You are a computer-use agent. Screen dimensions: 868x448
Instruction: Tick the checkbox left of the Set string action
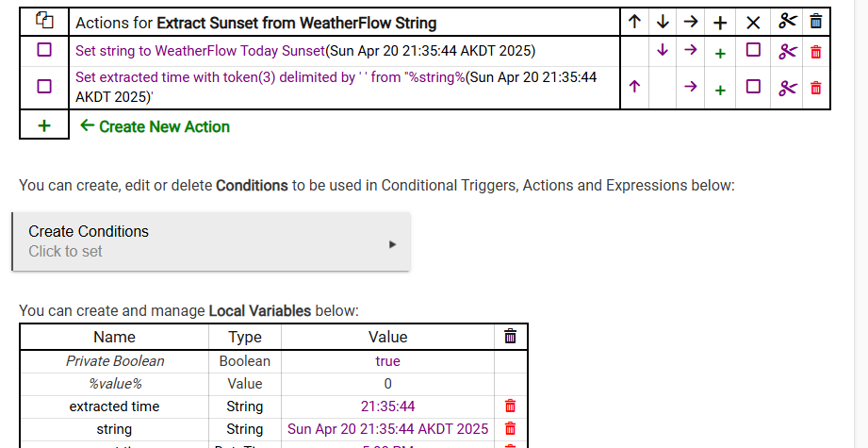click(x=44, y=50)
